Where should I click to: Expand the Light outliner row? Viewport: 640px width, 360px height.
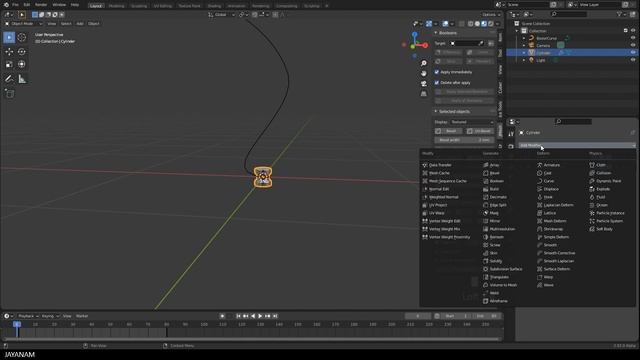pos(524,60)
